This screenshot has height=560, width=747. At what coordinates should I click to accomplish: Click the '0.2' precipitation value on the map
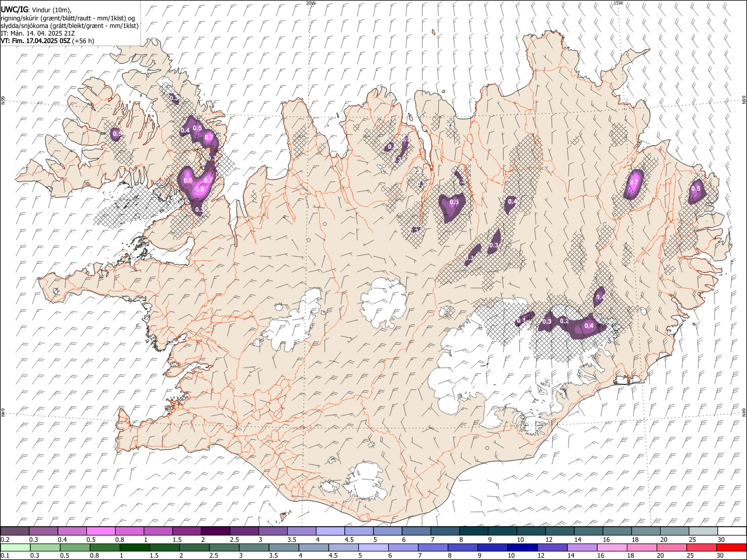point(564,321)
